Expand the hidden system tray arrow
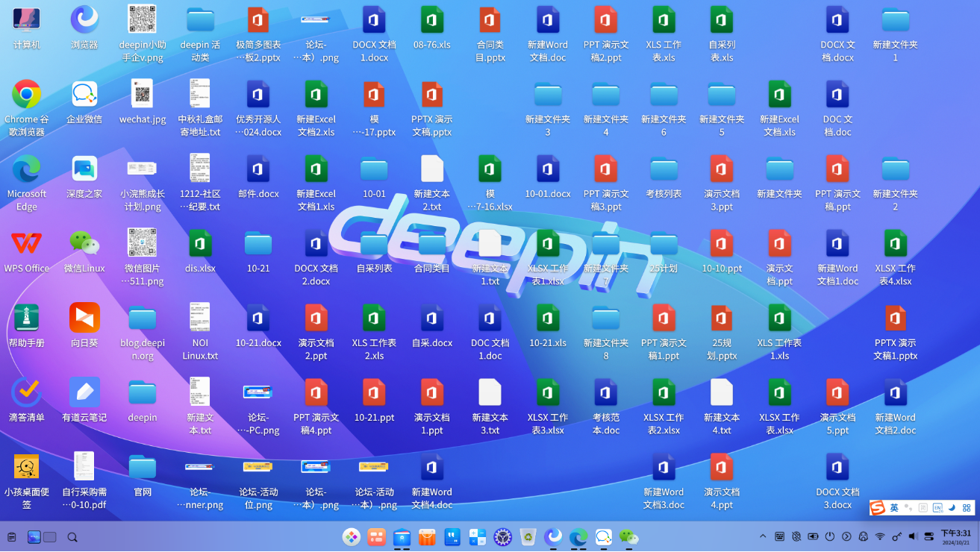Screen dimensions: 980x552 tap(763, 536)
